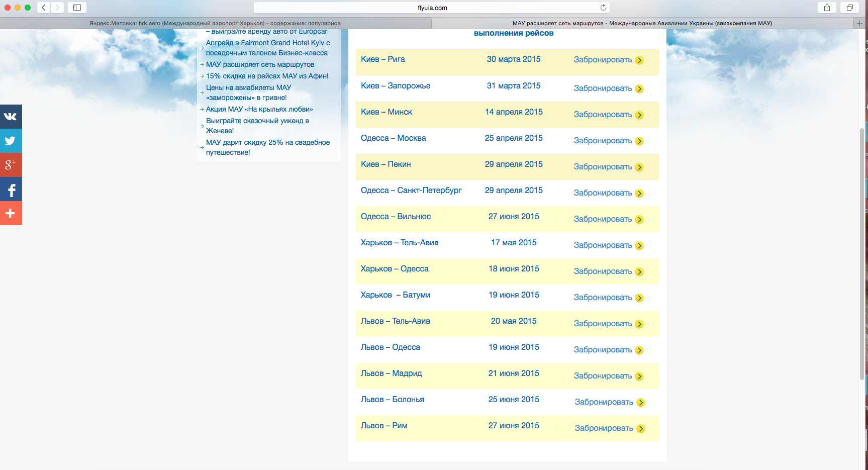868x470 pixels.
Task: Switch to Яндекс.Метрика hrk.aero tab
Action: pyautogui.click(x=215, y=23)
